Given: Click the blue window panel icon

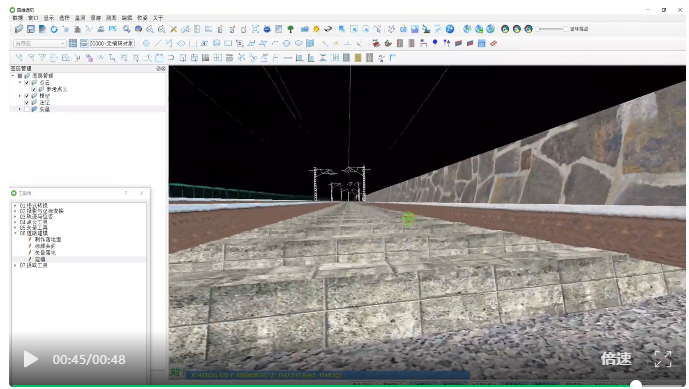Looking at the screenshot, I should [482, 44].
